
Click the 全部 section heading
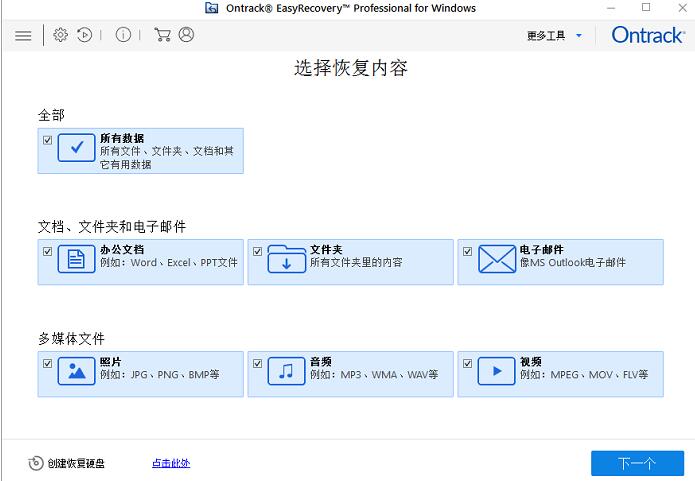[51, 115]
